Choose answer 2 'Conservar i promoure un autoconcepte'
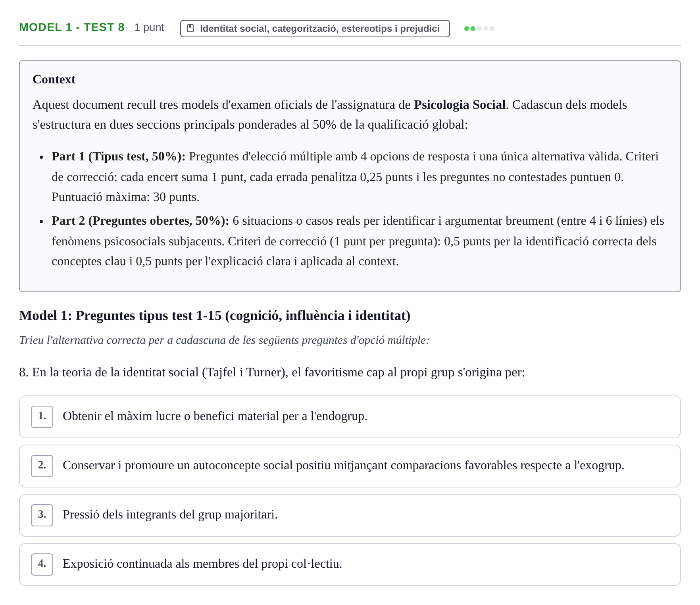 tap(350, 466)
